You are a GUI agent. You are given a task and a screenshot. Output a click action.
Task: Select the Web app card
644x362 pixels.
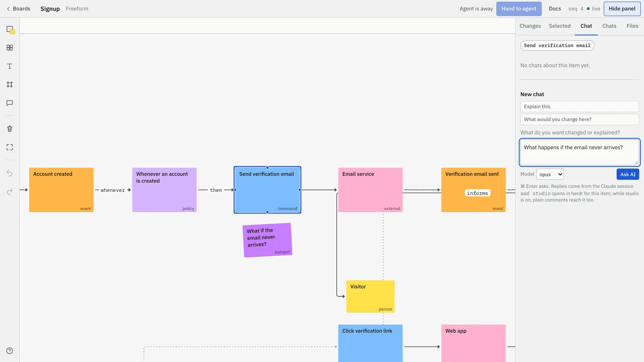pyautogui.click(x=473, y=343)
